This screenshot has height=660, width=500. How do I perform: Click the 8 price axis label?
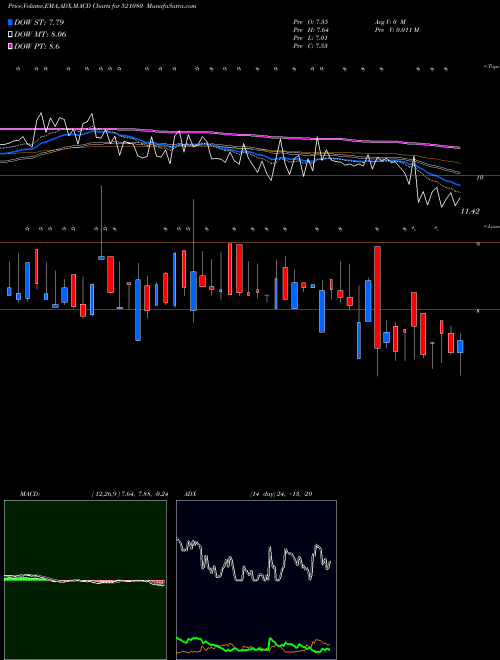[x=478, y=311]
